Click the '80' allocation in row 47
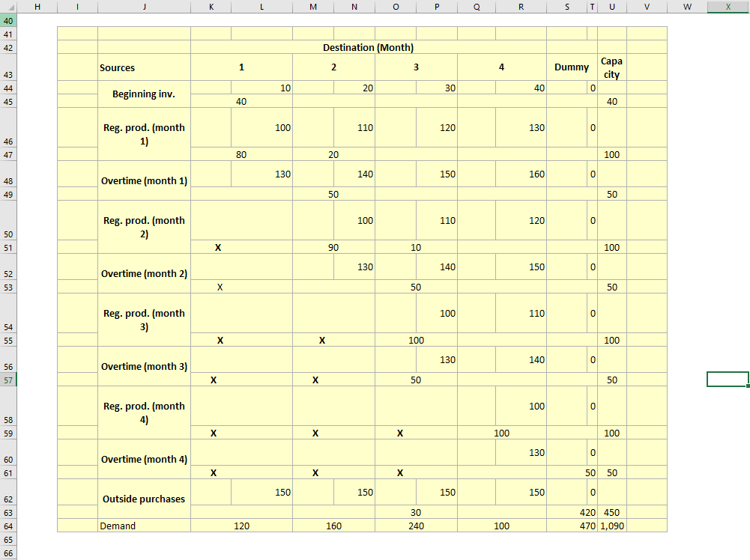The height and width of the screenshot is (560, 750). point(241,154)
